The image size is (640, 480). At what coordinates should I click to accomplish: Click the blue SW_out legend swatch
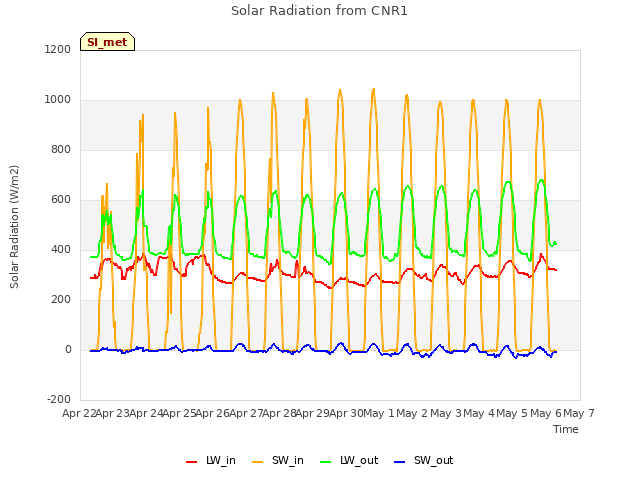click(400, 462)
